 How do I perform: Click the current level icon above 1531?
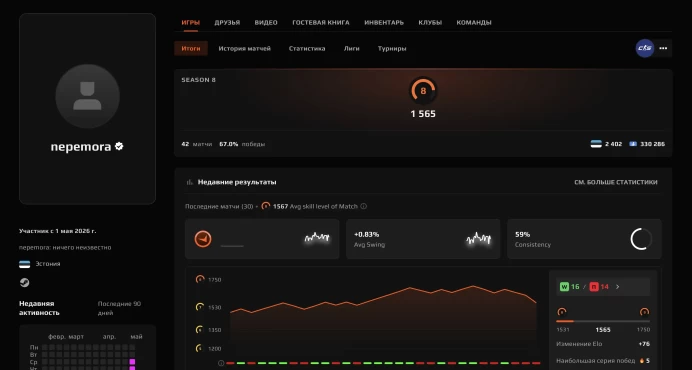[562, 312]
